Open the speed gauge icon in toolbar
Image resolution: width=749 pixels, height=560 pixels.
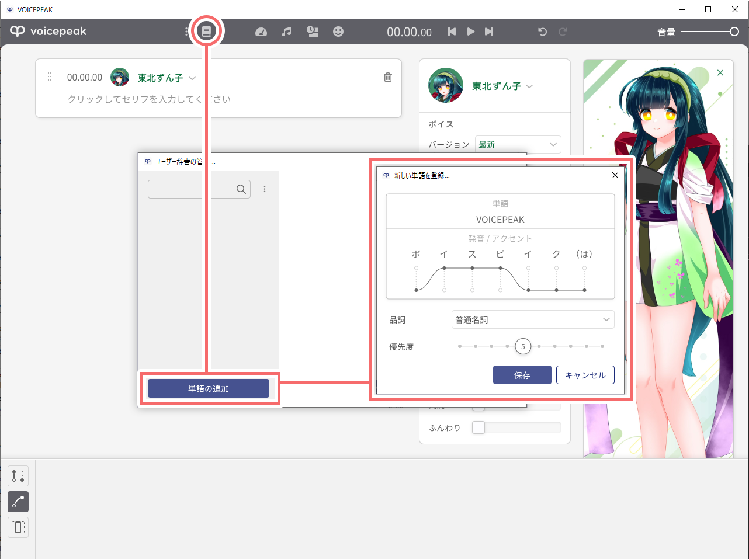pos(261,32)
